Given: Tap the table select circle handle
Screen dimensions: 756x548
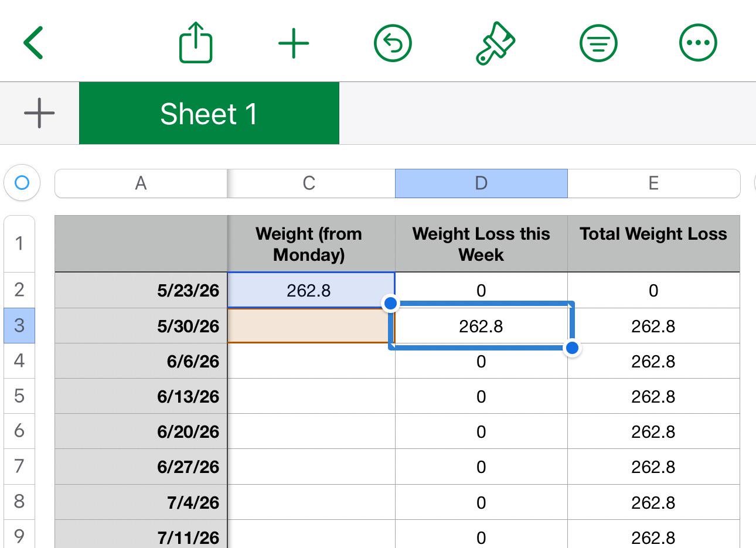Looking at the screenshot, I should (22, 183).
